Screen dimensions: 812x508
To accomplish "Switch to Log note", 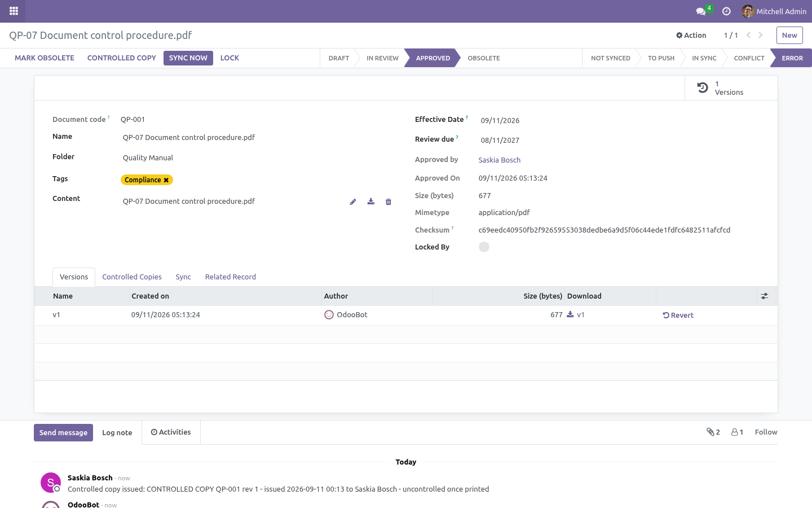I will point(117,433).
